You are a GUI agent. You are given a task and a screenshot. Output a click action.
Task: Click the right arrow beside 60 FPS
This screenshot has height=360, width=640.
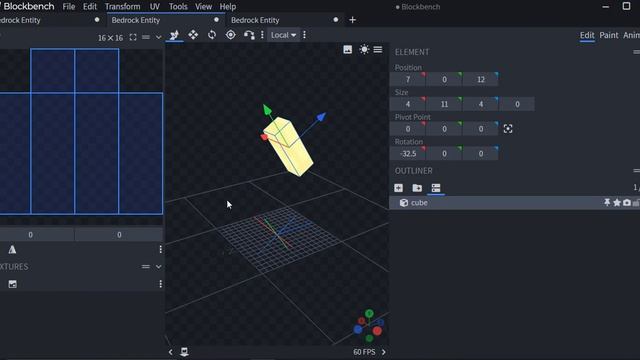pos(383,352)
